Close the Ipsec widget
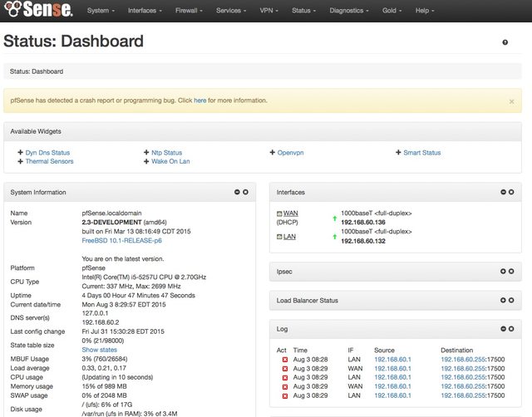 coord(510,271)
